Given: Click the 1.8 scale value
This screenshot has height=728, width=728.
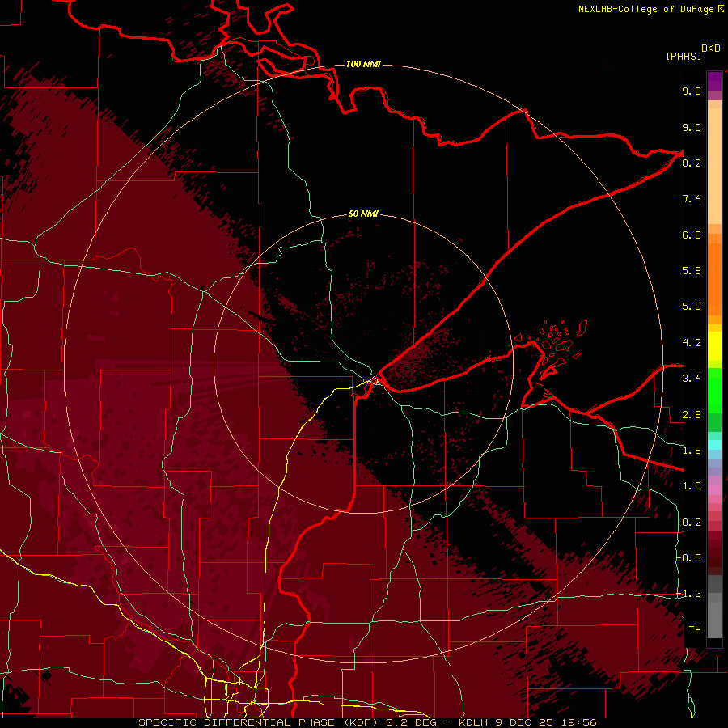Looking at the screenshot, I should pos(692,451).
